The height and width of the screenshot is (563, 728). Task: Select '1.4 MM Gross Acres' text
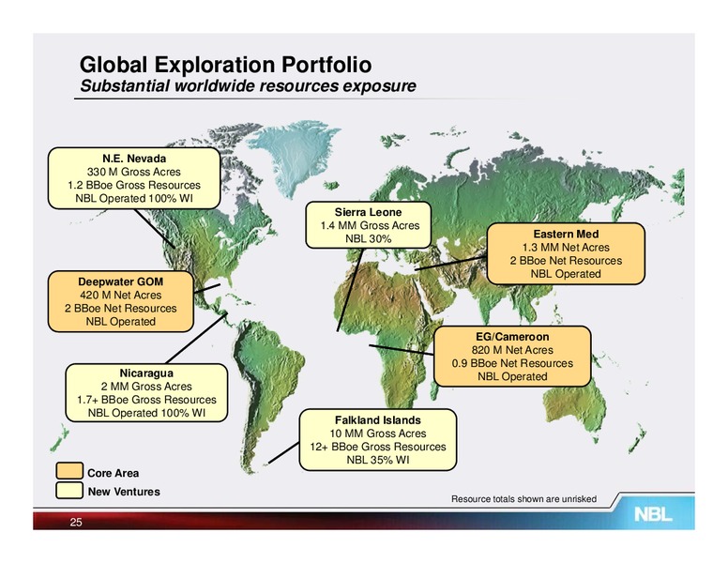click(x=370, y=226)
